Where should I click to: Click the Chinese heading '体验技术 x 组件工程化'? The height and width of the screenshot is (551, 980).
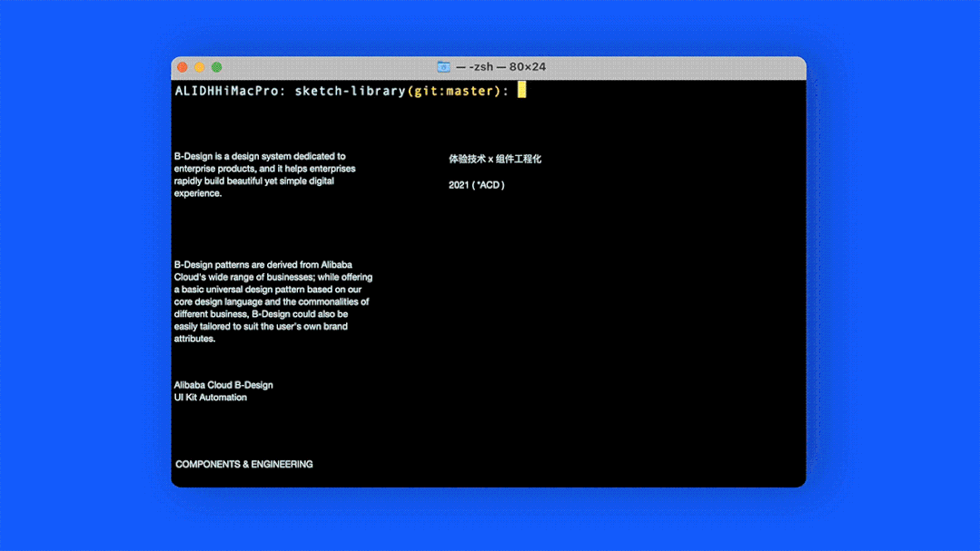click(495, 159)
